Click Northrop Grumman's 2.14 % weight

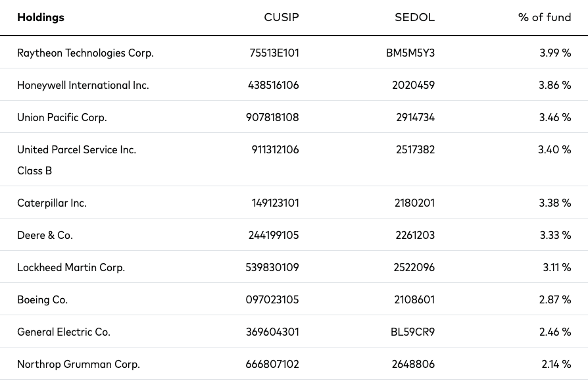(556, 365)
